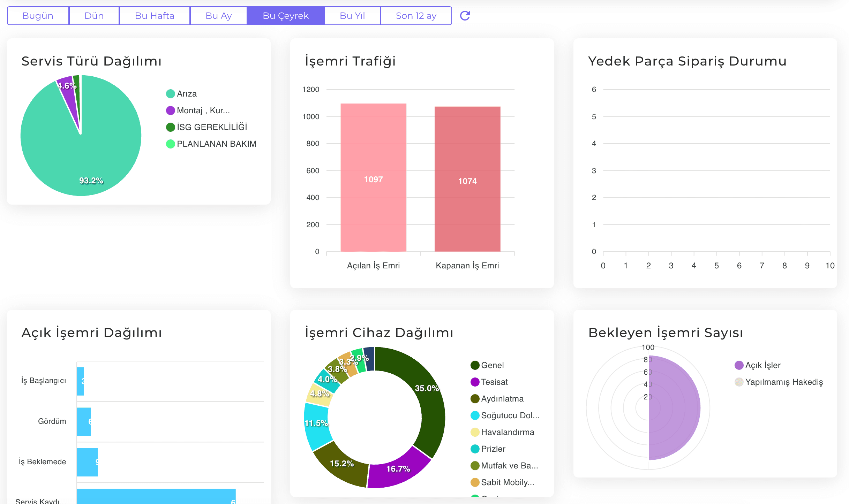Switch to the Bu Yıl tab
Image resolution: width=849 pixels, height=504 pixels.
tap(352, 16)
